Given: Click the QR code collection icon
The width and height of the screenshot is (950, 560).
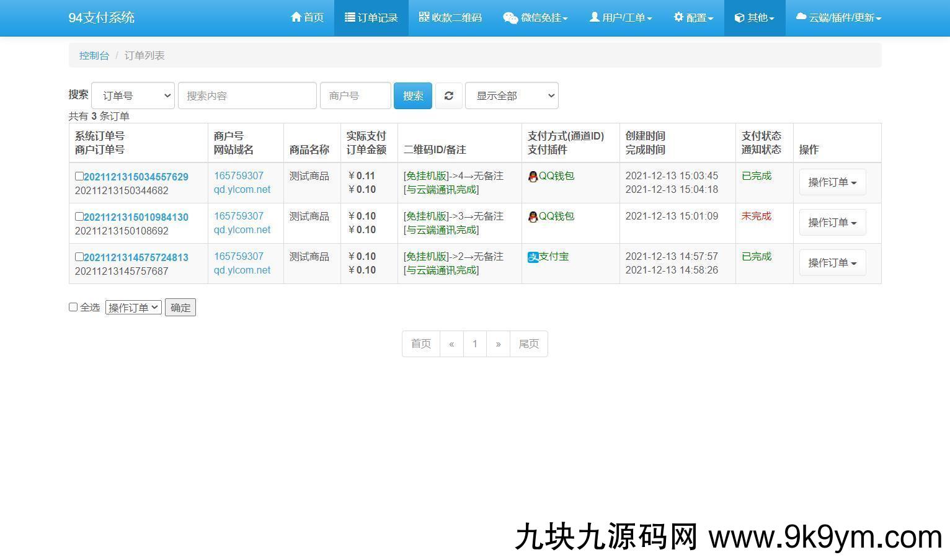Looking at the screenshot, I should click(x=424, y=17).
